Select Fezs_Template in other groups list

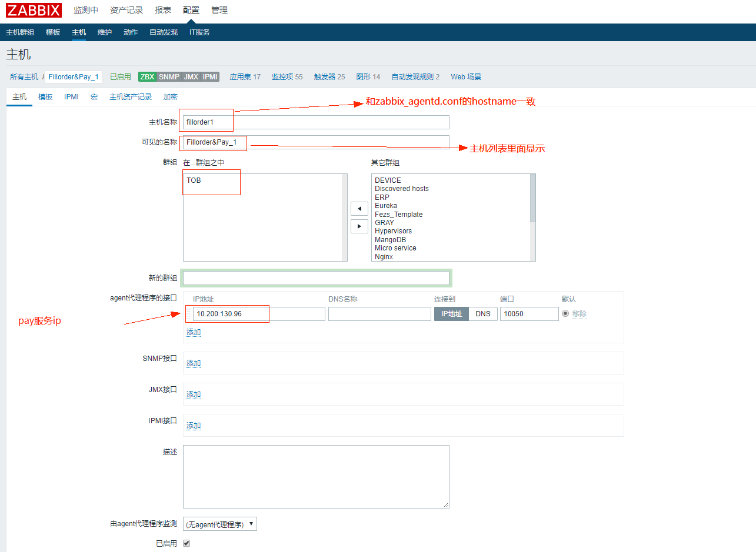coord(399,215)
